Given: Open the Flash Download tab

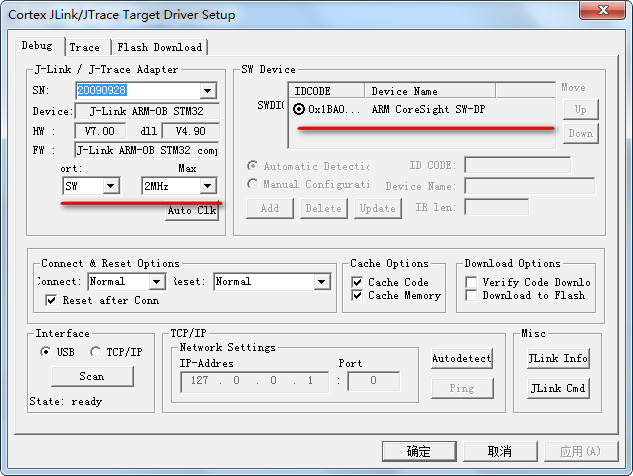Looking at the screenshot, I should (x=160, y=47).
